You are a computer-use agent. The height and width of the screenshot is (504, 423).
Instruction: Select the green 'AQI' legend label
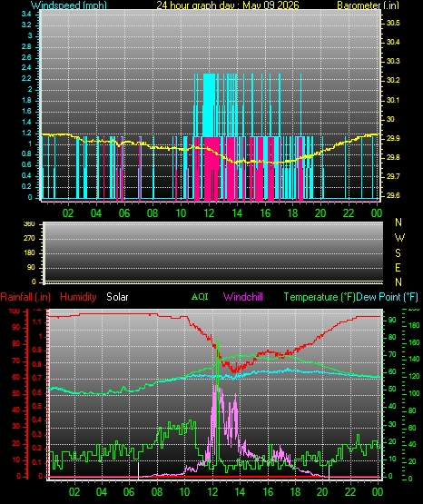coord(200,296)
